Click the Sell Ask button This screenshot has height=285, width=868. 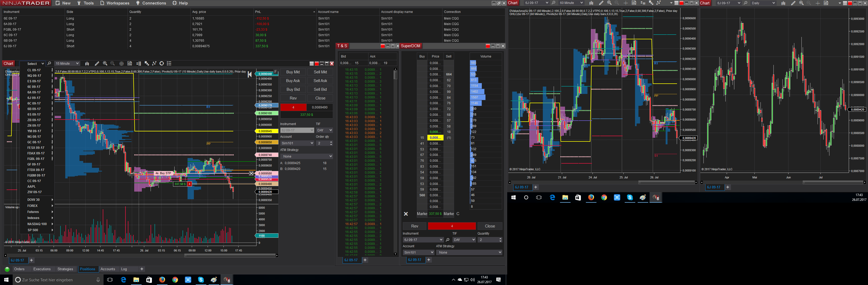click(320, 81)
